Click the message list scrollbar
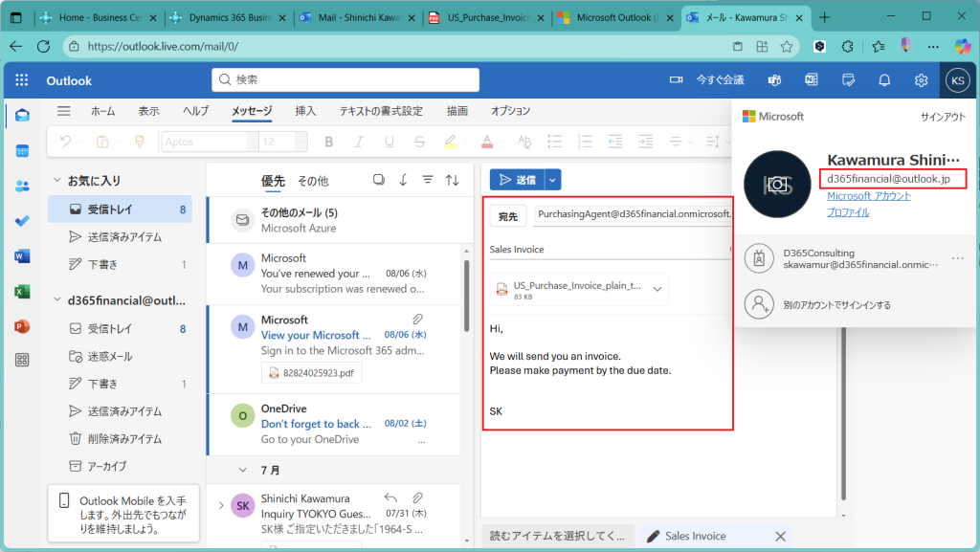 point(466,297)
